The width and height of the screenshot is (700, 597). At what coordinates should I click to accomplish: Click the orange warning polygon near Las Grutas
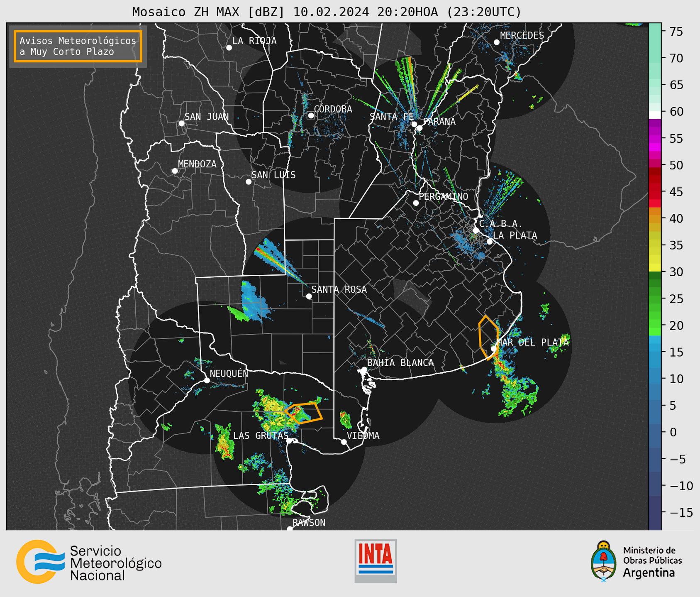tap(303, 413)
